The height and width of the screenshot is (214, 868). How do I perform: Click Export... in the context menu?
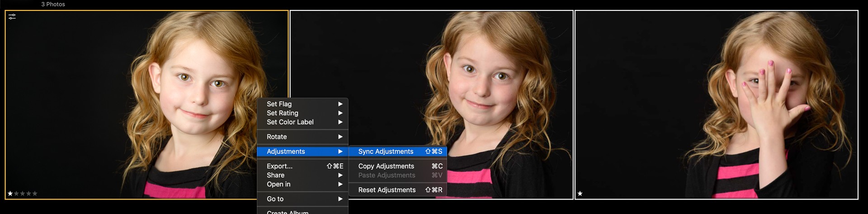pyautogui.click(x=279, y=166)
